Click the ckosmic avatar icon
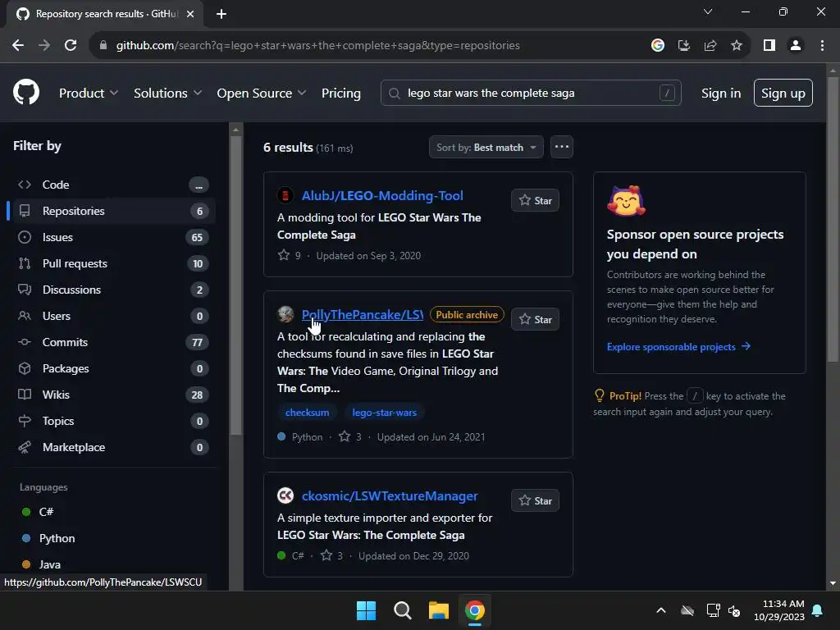840x630 pixels. pos(285,495)
